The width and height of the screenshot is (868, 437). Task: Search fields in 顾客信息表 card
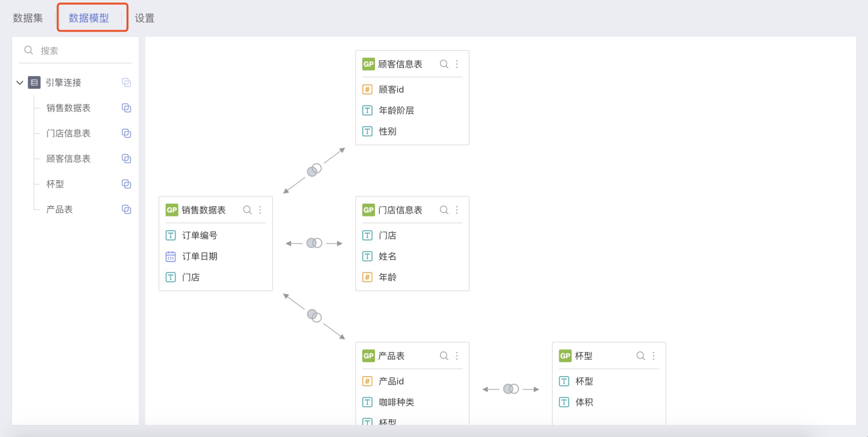444,64
